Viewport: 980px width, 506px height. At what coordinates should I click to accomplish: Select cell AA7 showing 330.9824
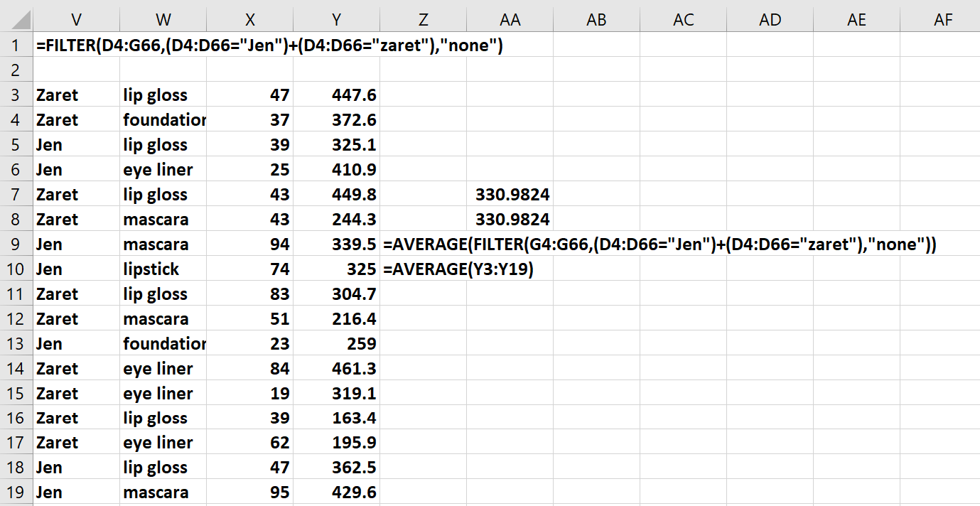510,195
